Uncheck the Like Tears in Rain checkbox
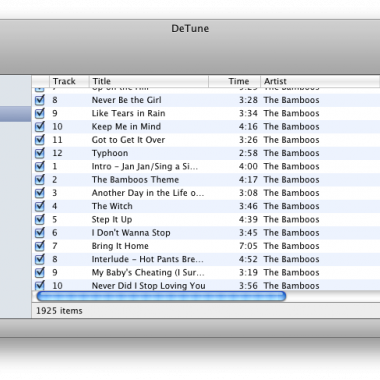 40,113
